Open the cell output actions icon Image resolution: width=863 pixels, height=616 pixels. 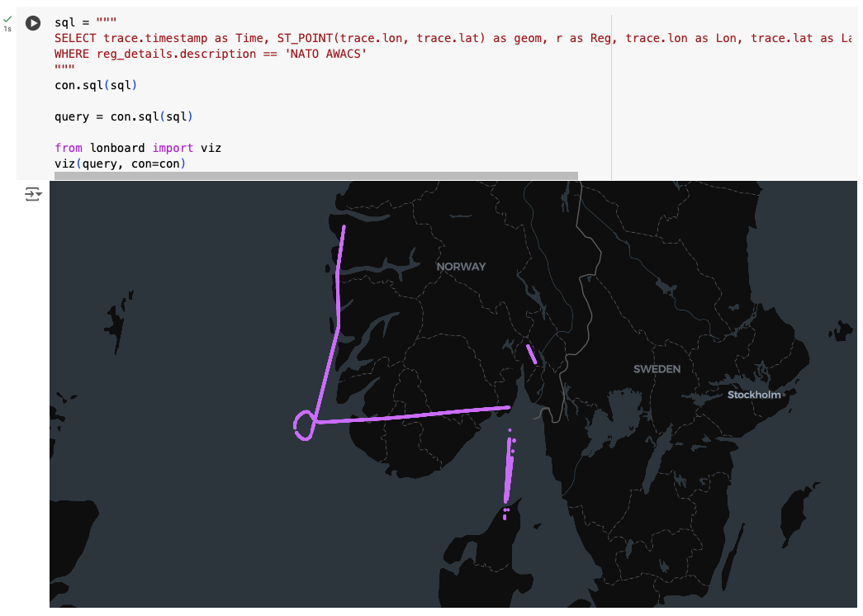[32, 195]
